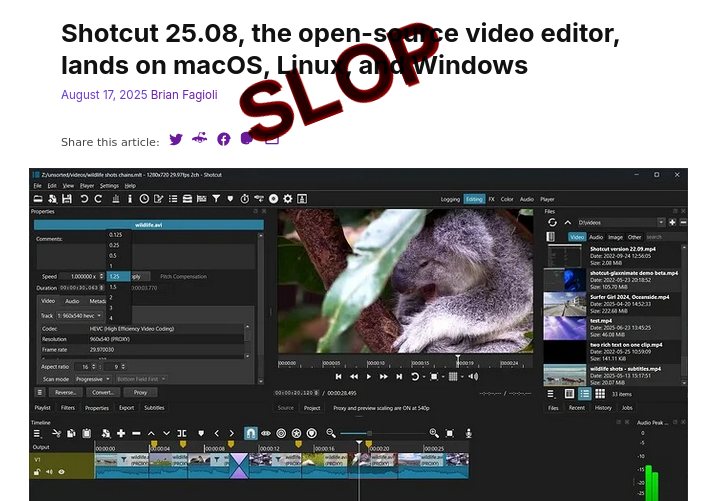The height and width of the screenshot is (501, 707).
Task: Open the player loop options dropdown arrow
Action: tap(424, 377)
